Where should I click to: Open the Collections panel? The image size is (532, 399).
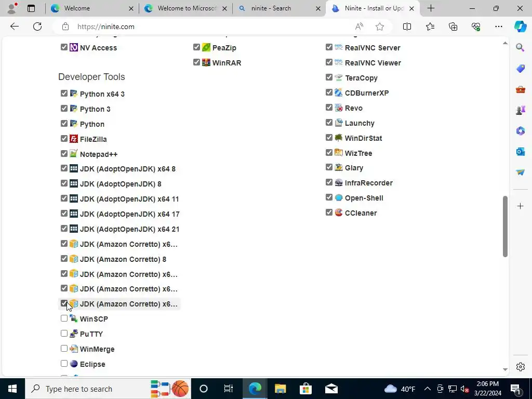453,26
